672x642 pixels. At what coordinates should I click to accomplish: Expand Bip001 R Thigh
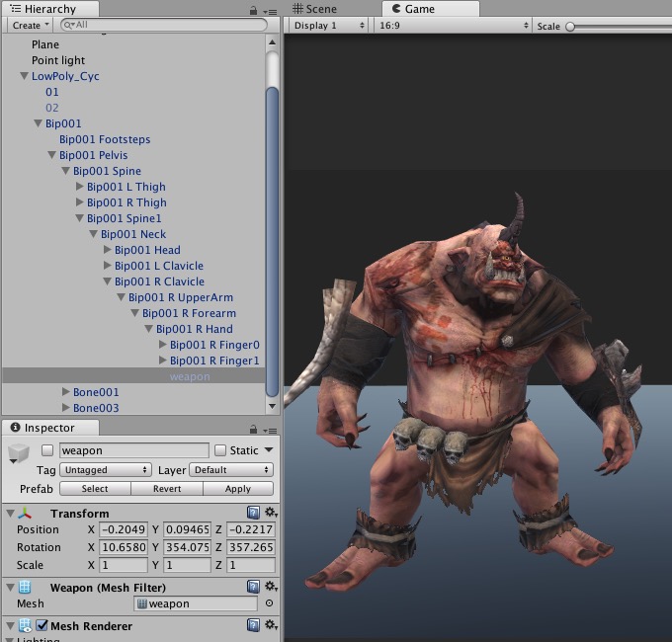[x=80, y=202]
